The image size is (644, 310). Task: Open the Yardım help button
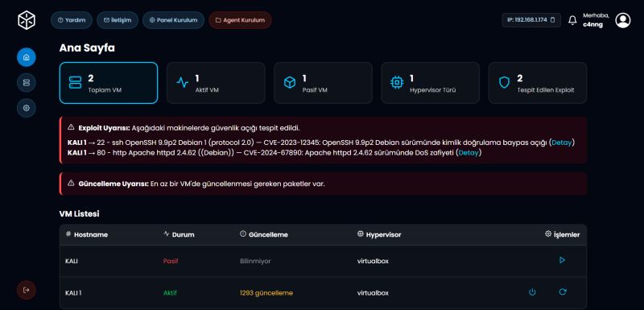click(x=72, y=19)
